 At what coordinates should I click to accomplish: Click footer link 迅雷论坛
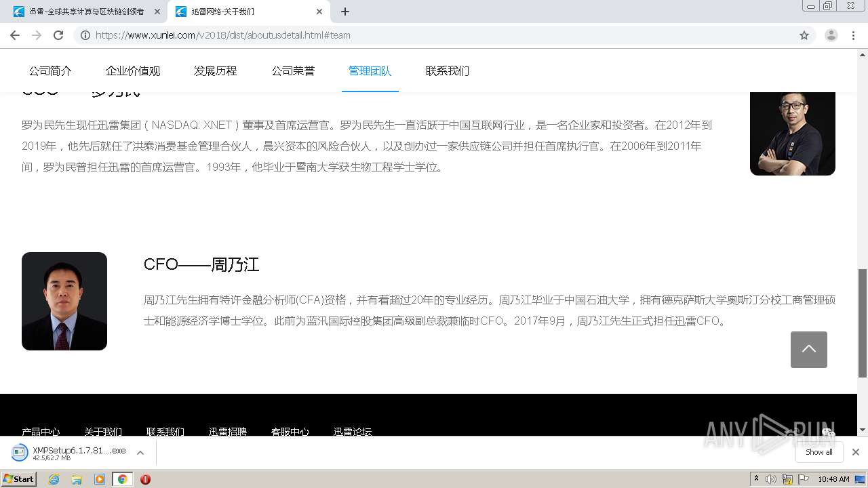(x=353, y=431)
